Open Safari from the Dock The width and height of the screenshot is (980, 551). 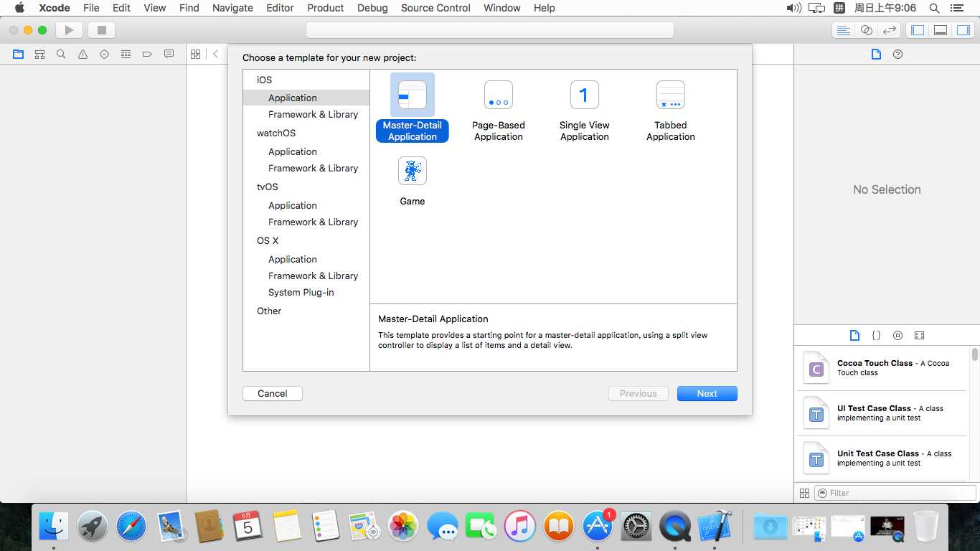[131, 527]
